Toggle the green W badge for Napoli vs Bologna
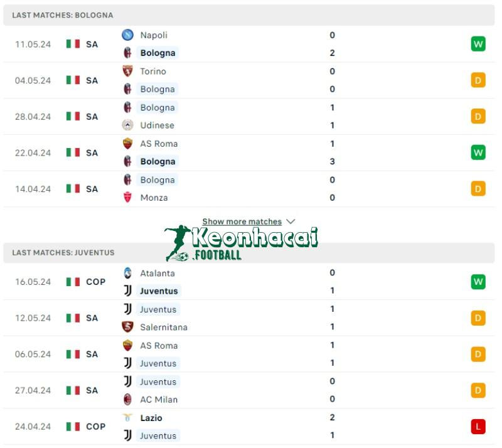 (x=478, y=44)
